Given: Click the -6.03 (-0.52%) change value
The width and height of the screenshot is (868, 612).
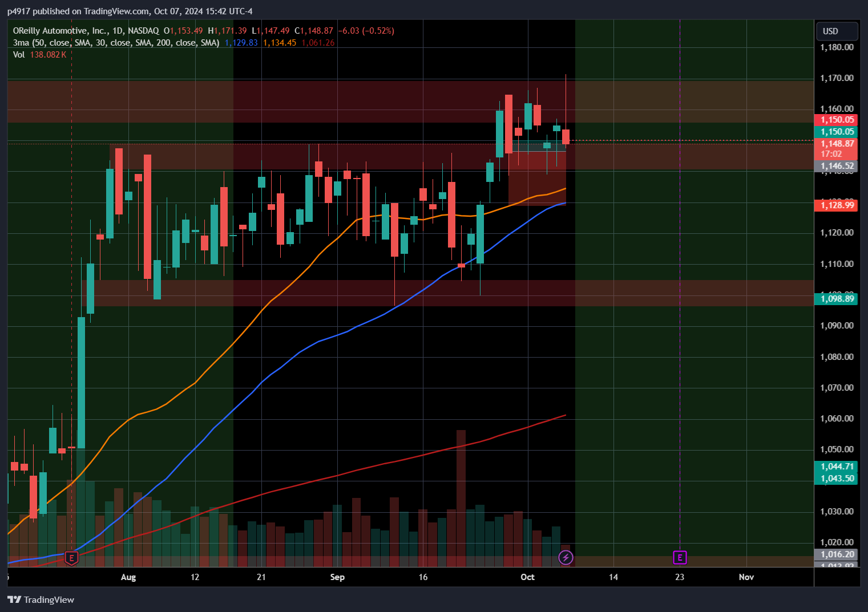Looking at the screenshot, I should pyautogui.click(x=366, y=31).
